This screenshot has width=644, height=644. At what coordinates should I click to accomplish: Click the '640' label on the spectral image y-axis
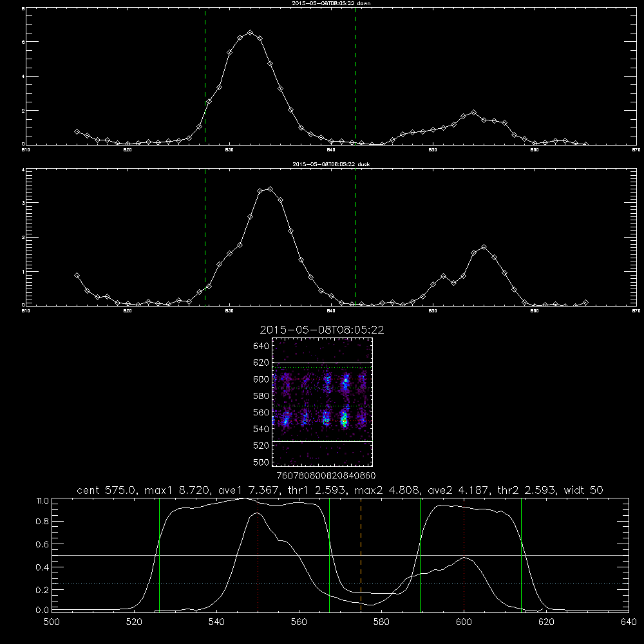pos(261,346)
